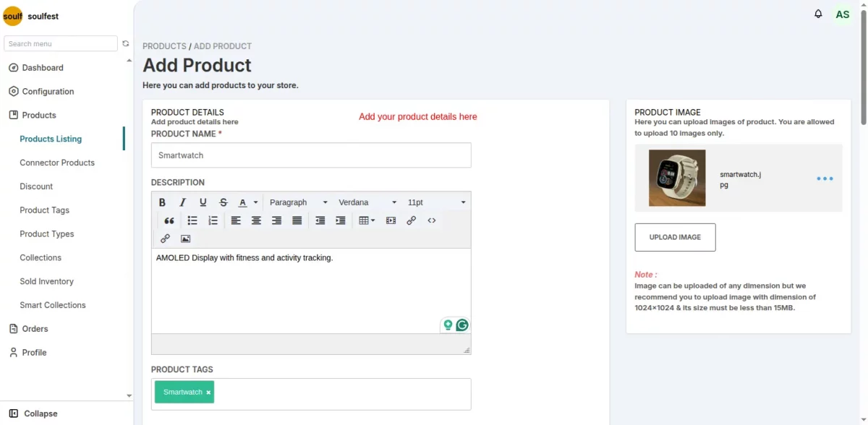Apply italic formatting in the editor
This screenshot has width=868, height=425.
(182, 202)
